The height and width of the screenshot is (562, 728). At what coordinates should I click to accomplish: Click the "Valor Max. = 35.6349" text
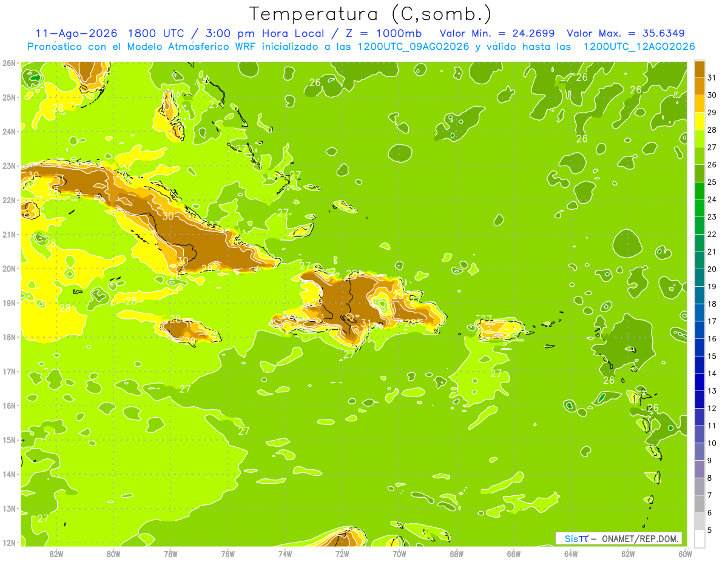pyautogui.click(x=627, y=33)
